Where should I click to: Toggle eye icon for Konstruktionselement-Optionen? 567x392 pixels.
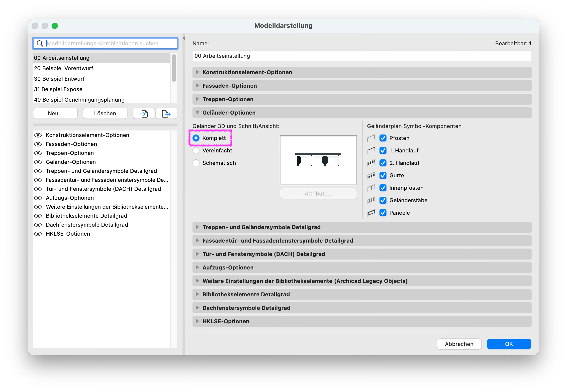tap(38, 135)
